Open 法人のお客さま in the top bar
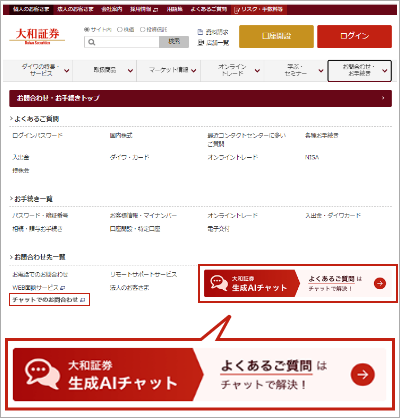This screenshot has height=418, width=400. tap(75, 9)
